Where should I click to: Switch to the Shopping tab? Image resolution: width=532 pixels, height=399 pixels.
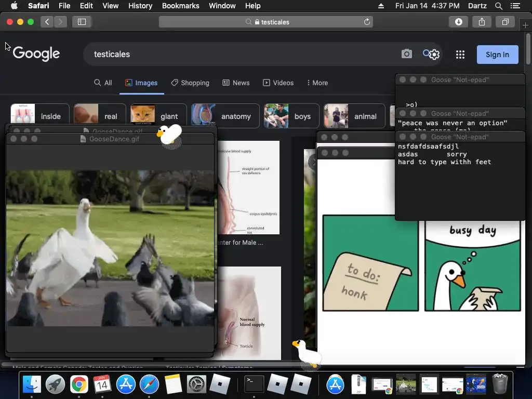pyautogui.click(x=190, y=83)
